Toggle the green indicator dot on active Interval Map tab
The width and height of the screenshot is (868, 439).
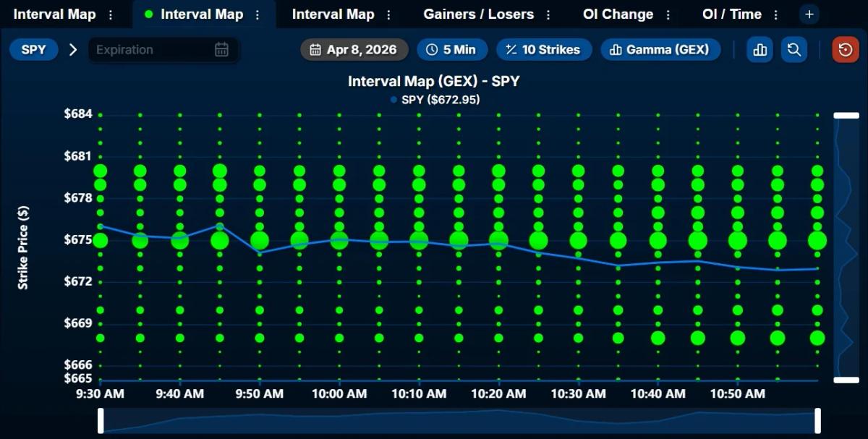148,13
